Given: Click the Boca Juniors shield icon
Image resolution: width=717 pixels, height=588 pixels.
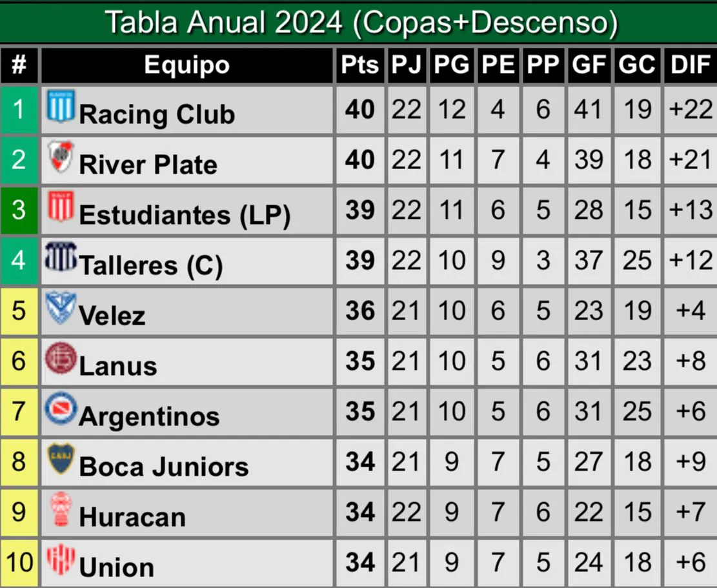Looking at the screenshot, I should [x=61, y=459].
